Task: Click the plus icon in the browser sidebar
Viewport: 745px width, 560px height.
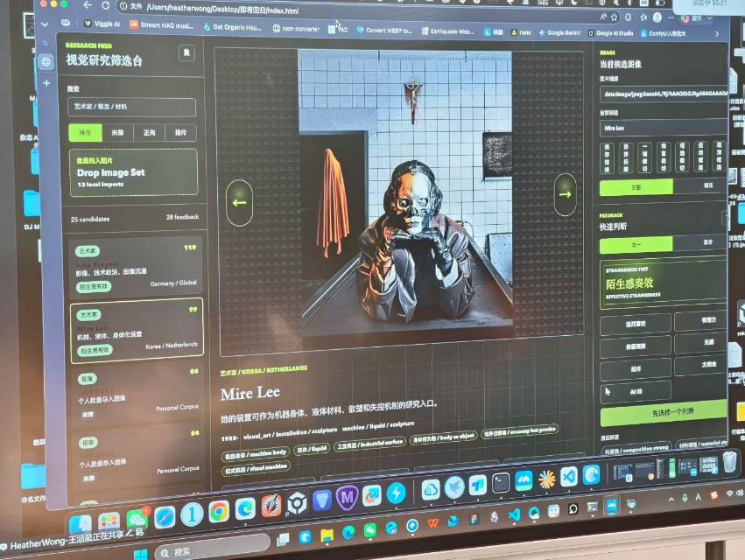Action: (46, 83)
